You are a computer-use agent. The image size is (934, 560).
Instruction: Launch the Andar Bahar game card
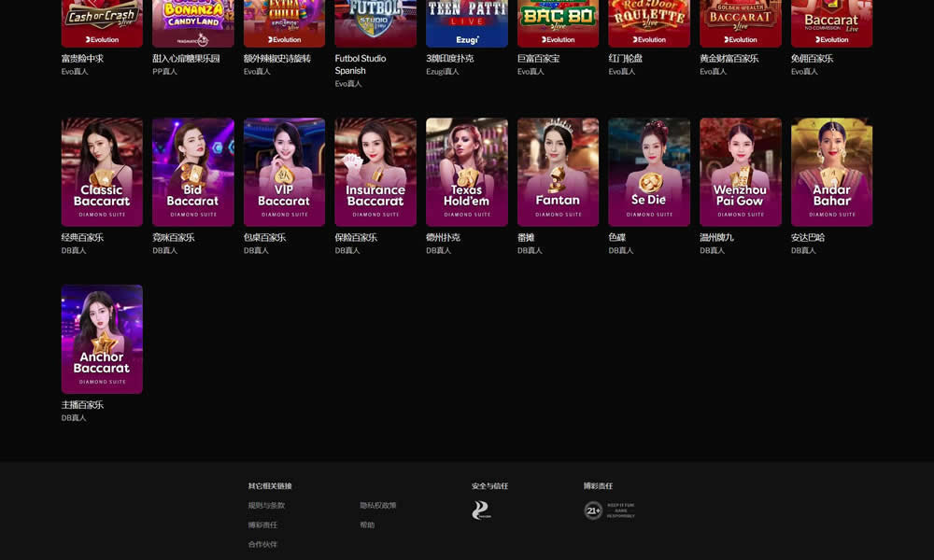[831, 172]
